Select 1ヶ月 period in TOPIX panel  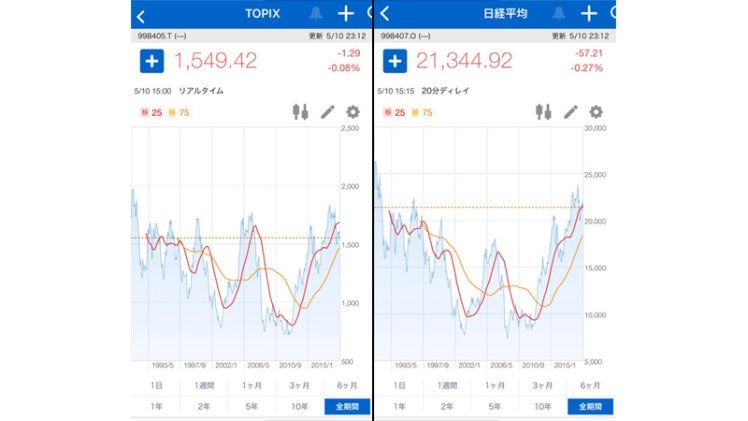point(252,385)
